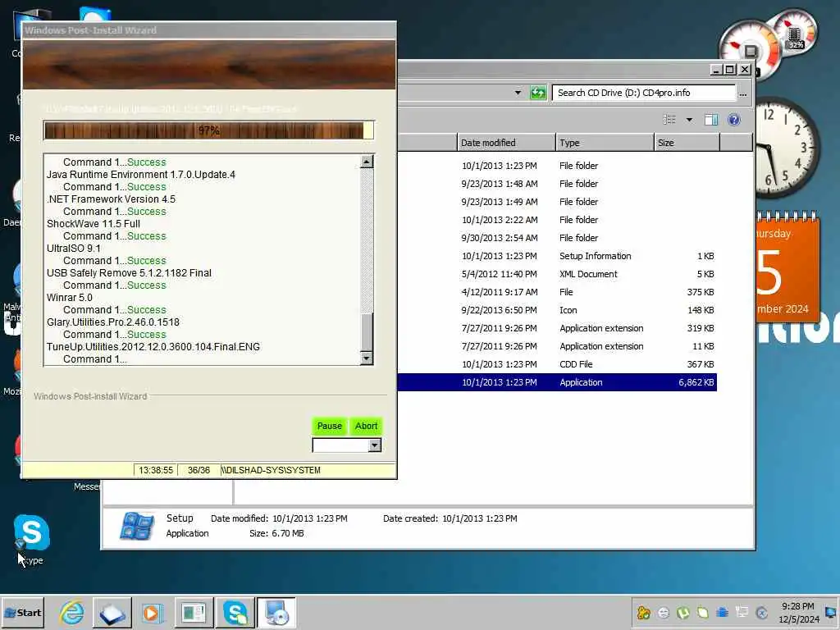Select the TuneUp.Utilities.2012 log entry
840x630 pixels.
click(153, 347)
